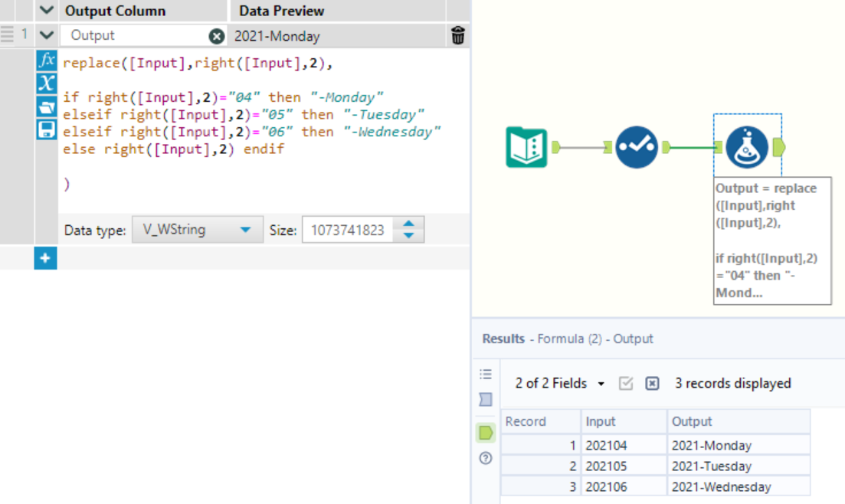Toggle the metadata view in Results

[x=485, y=399]
